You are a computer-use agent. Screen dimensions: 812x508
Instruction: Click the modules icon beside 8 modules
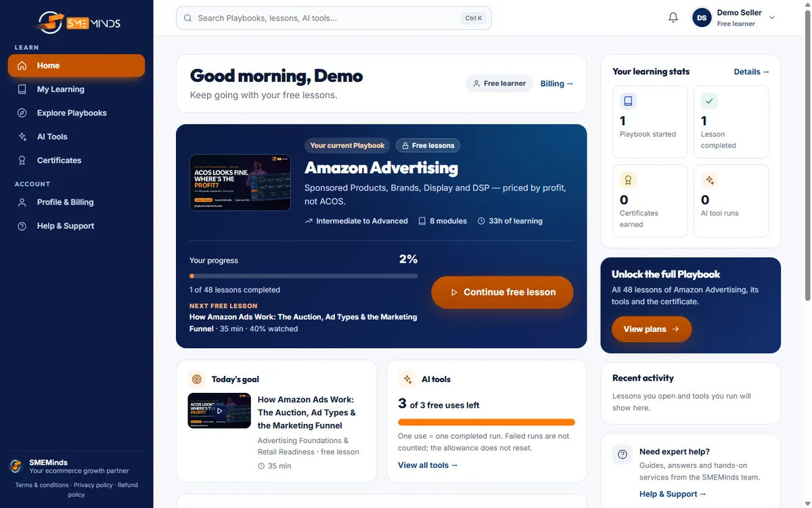(422, 221)
